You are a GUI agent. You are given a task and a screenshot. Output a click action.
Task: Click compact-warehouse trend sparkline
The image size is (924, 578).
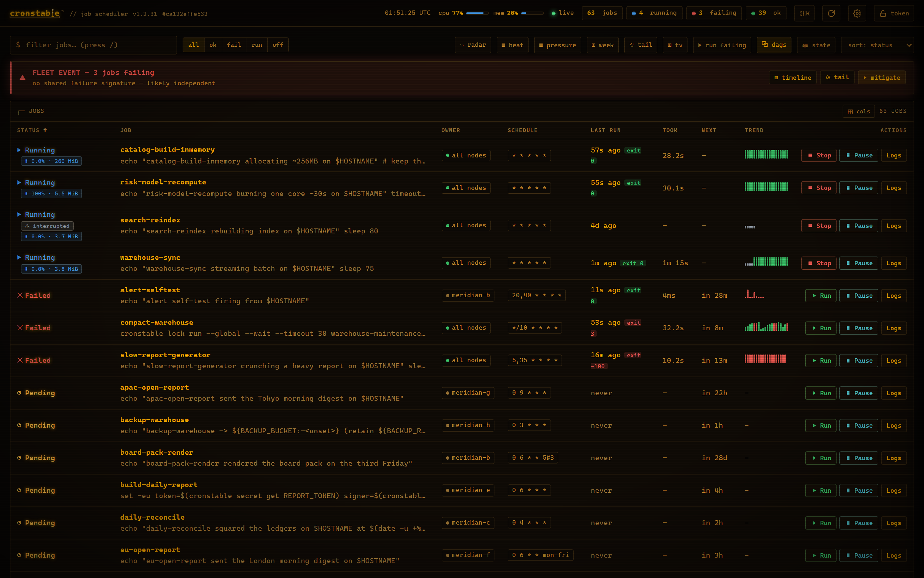coord(766,326)
